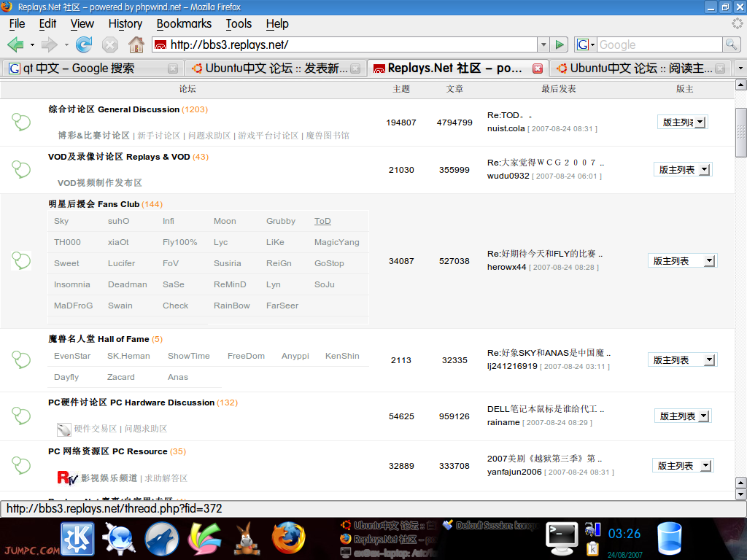The height and width of the screenshot is (560, 747).
Task: Reload the page with the refresh icon
Action: (x=84, y=44)
